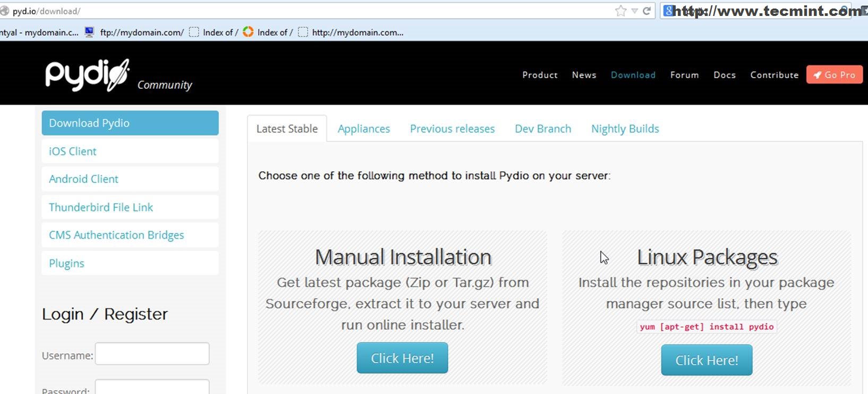Viewport: 868px width, 394px height.
Task: Click the Pydio Community logo
Action: point(118,76)
